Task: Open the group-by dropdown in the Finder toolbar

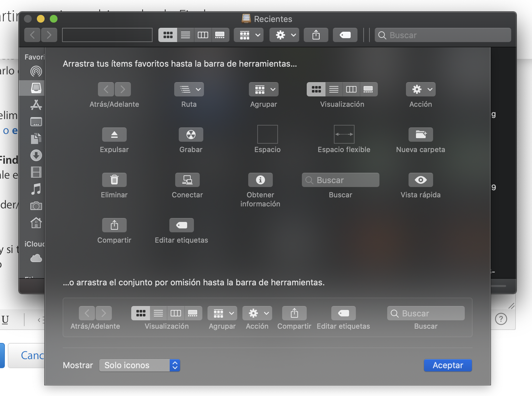Action: click(249, 35)
